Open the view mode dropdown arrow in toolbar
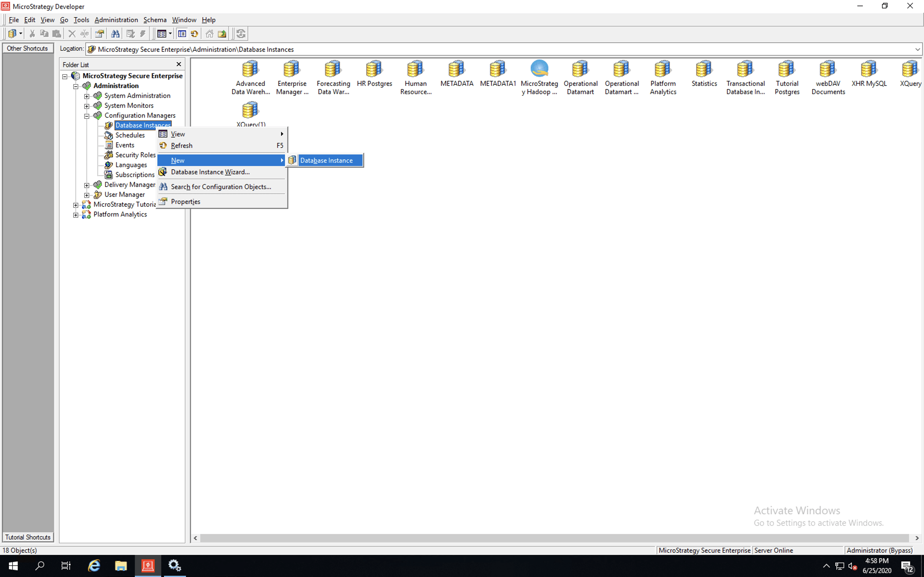The height and width of the screenshot is (577, 924). (170, 34)
